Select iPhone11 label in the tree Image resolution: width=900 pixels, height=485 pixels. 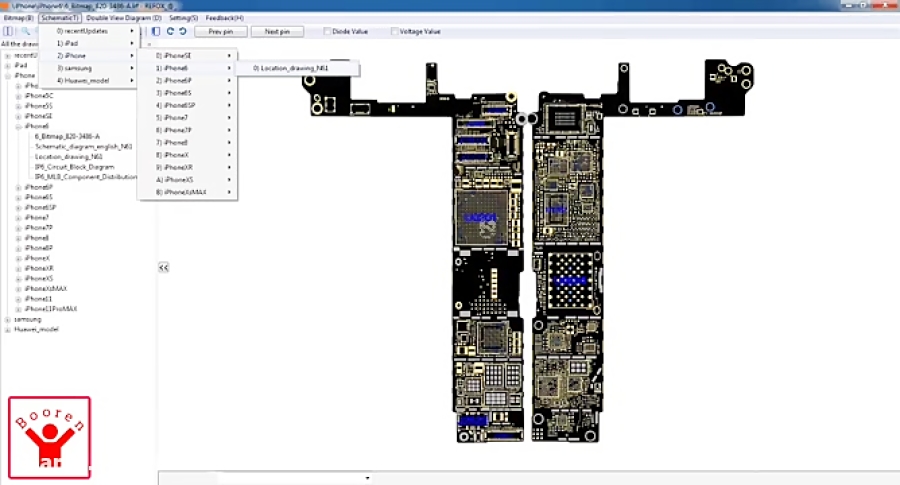click(38, 298)
